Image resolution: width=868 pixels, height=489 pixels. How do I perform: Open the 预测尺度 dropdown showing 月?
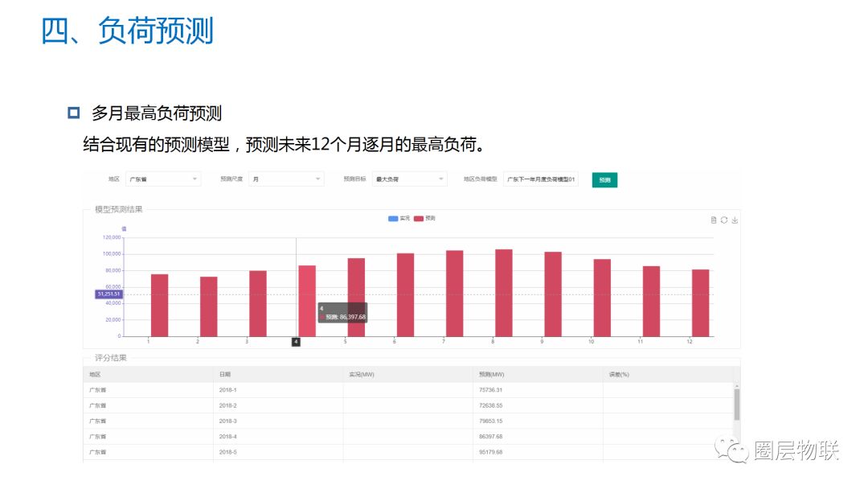(286, 179)
